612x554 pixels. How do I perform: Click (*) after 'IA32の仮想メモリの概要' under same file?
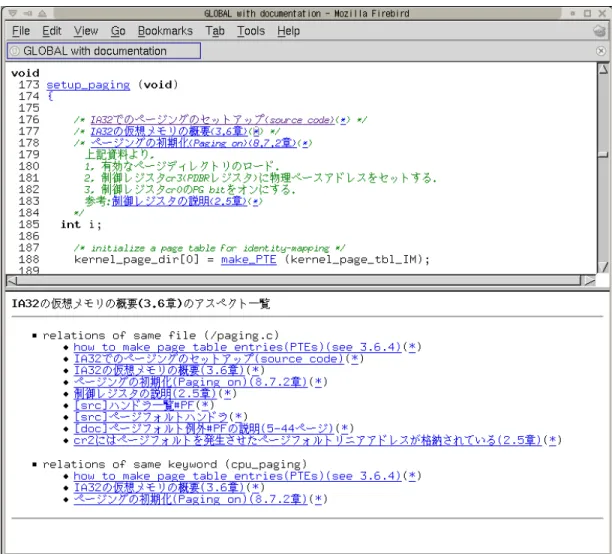click(255, 371)
